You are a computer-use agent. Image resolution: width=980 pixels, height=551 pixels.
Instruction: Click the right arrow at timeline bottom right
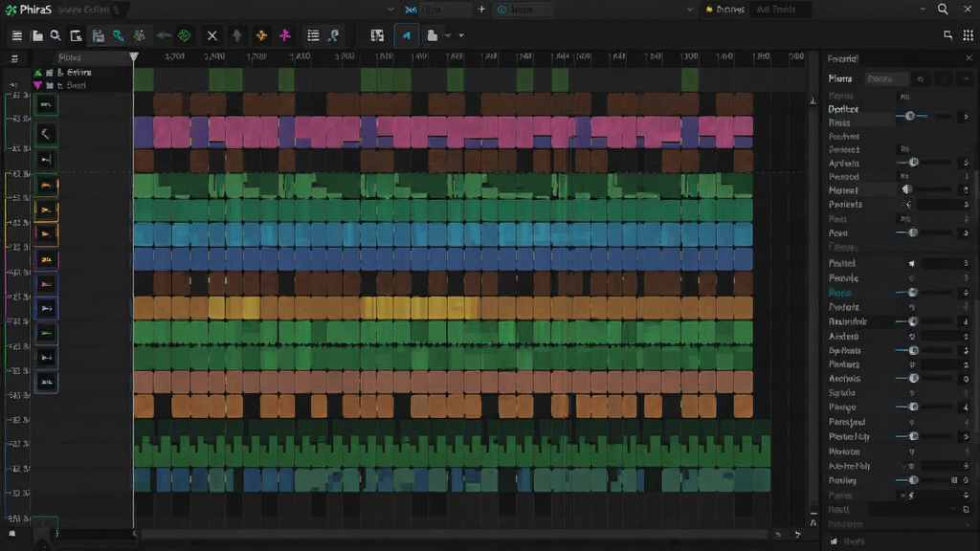(797, 534)
